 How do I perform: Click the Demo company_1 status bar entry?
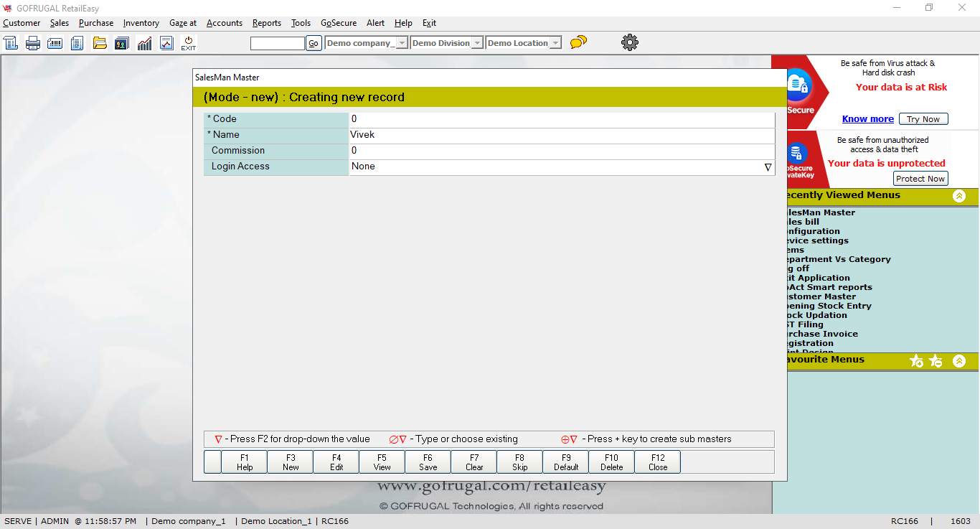[189, 521]
